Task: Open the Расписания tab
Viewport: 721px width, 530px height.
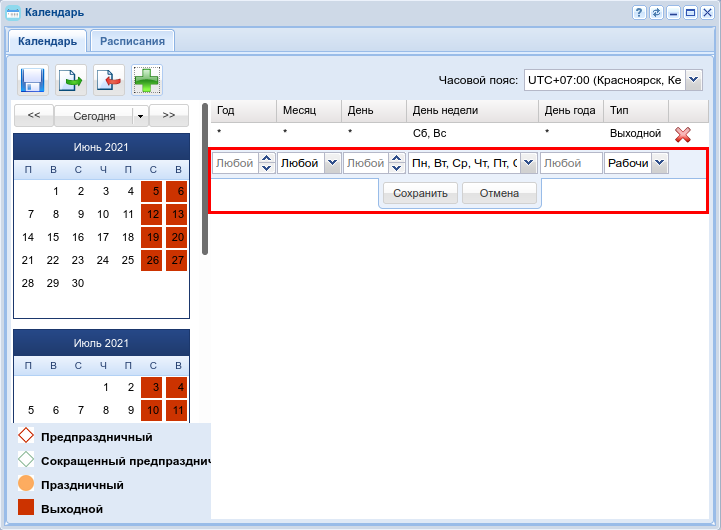Action: tap(132, 41)
